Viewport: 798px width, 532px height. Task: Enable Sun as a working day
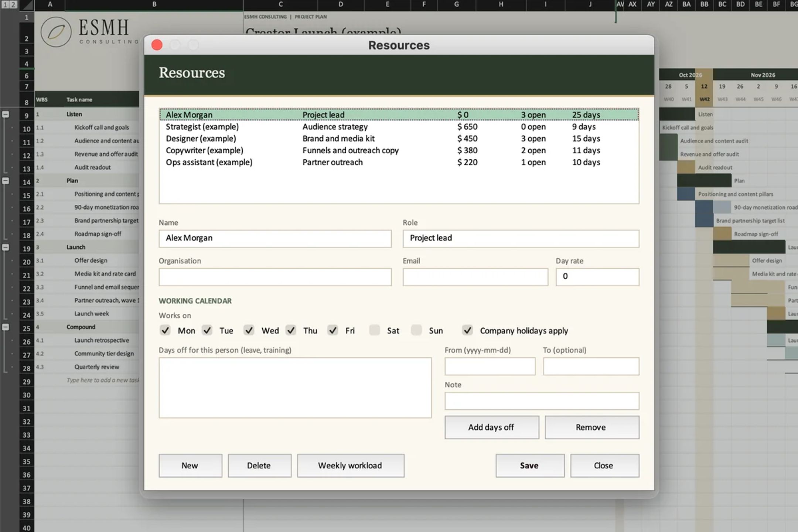click(x=417, y=330)
